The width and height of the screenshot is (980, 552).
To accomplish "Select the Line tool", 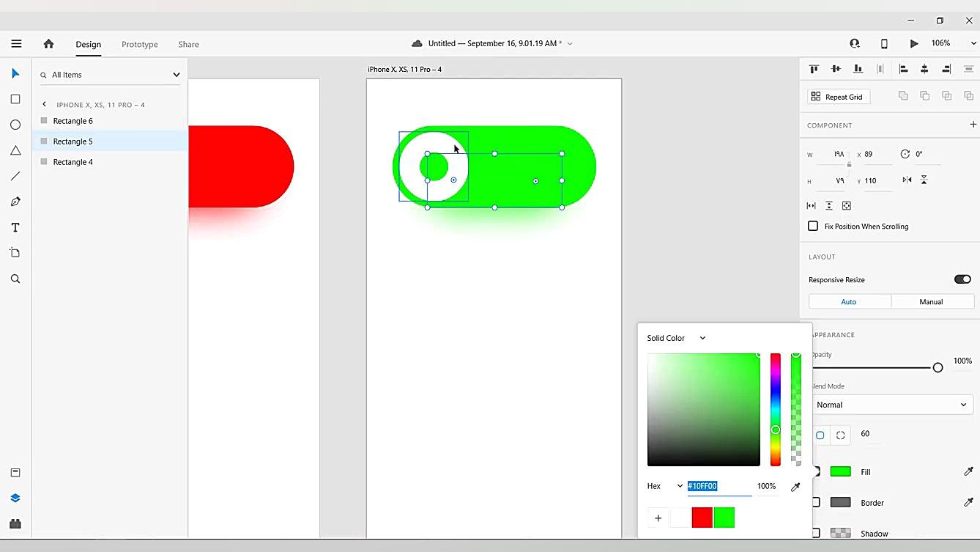I will tap(15, 176).
